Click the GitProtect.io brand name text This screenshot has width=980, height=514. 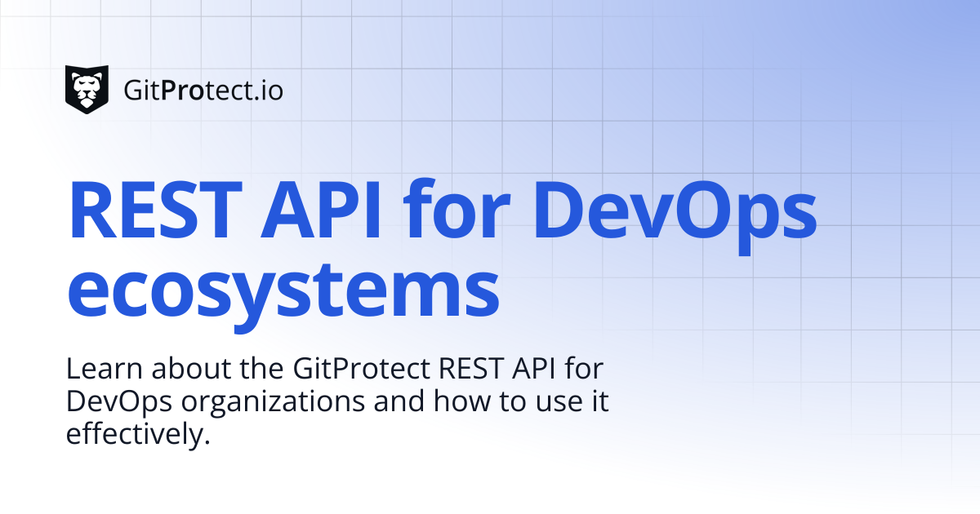[203, 90]
